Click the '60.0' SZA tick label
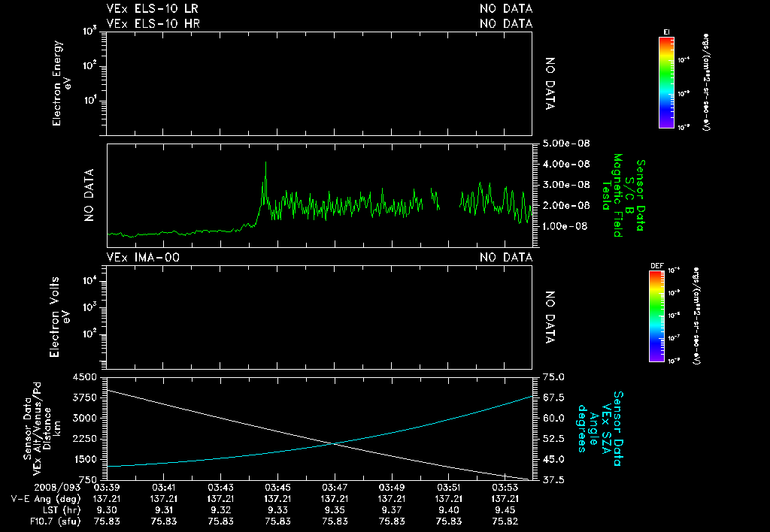The image size is (770, 532). coord(553,418)
